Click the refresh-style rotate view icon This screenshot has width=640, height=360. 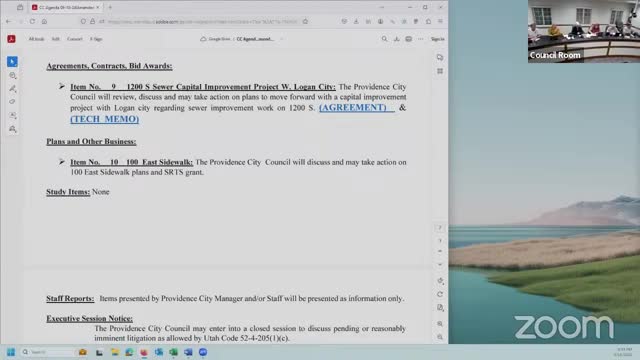coord(440,294)
